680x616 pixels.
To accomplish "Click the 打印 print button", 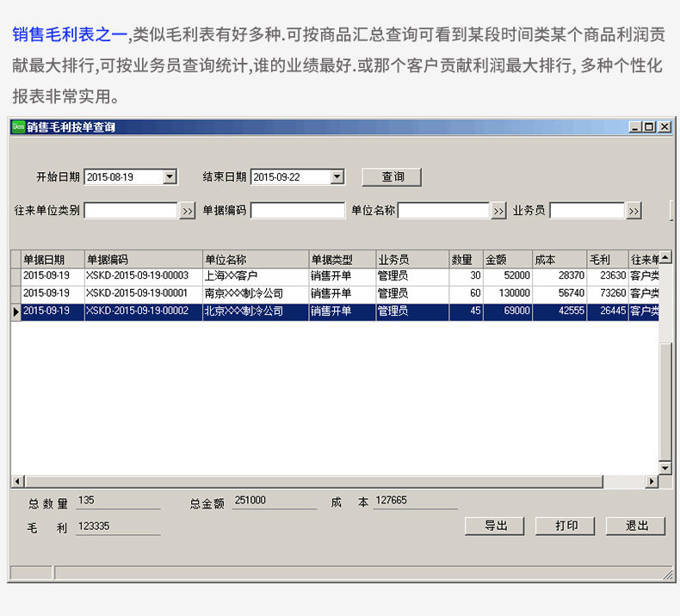I will (565, 527).
